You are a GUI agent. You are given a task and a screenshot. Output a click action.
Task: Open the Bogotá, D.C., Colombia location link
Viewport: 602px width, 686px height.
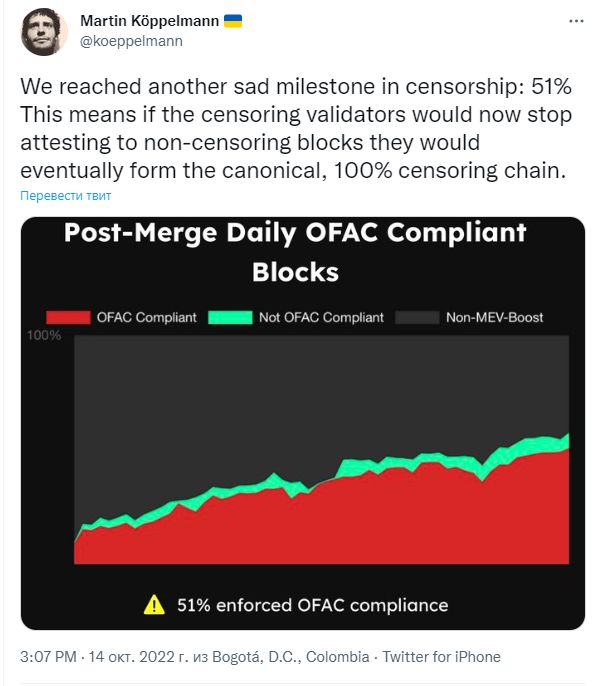click(x=290, y=657)
